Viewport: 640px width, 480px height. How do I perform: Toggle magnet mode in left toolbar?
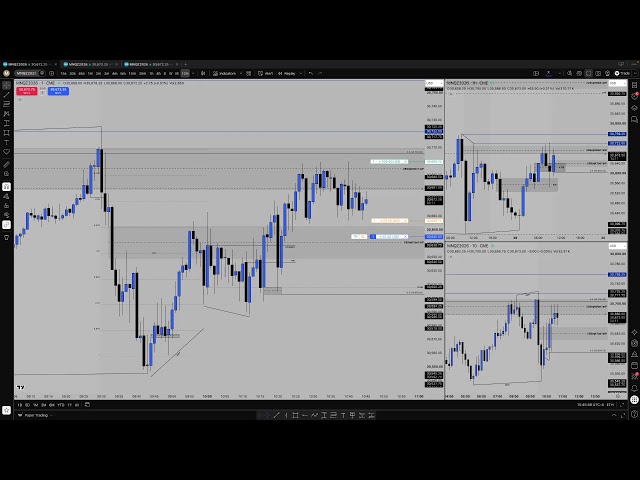coord(6,187)
